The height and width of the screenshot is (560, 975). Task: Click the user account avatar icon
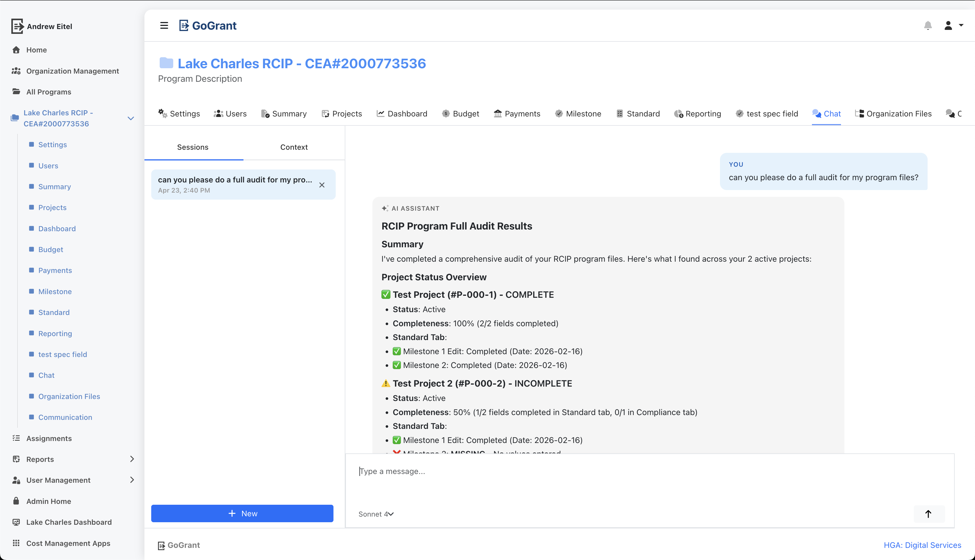(948, 25)
